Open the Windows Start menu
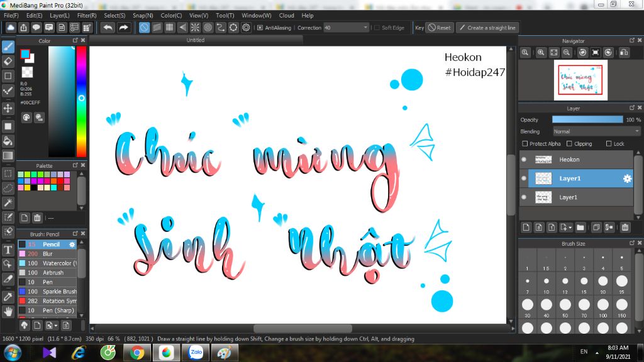 13,353
